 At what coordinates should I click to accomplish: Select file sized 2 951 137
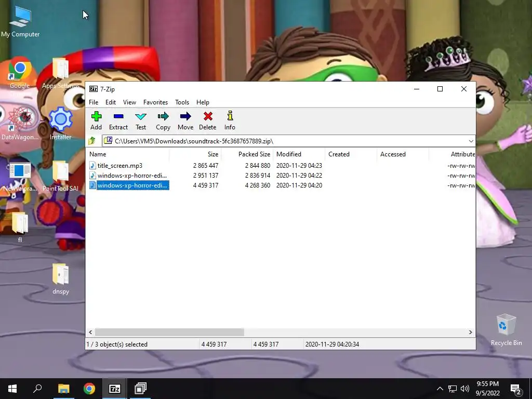(281, 176)
